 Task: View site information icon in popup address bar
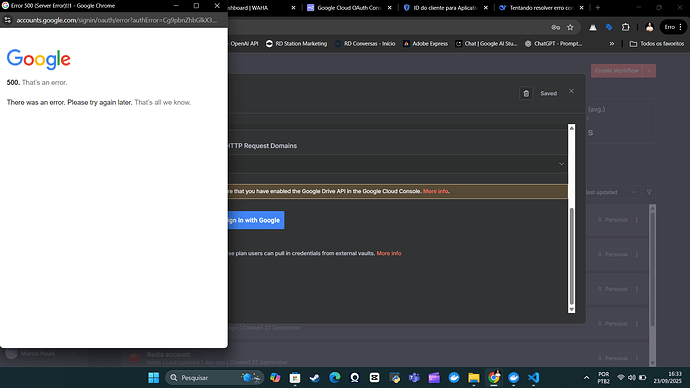(x=7, y=20)
